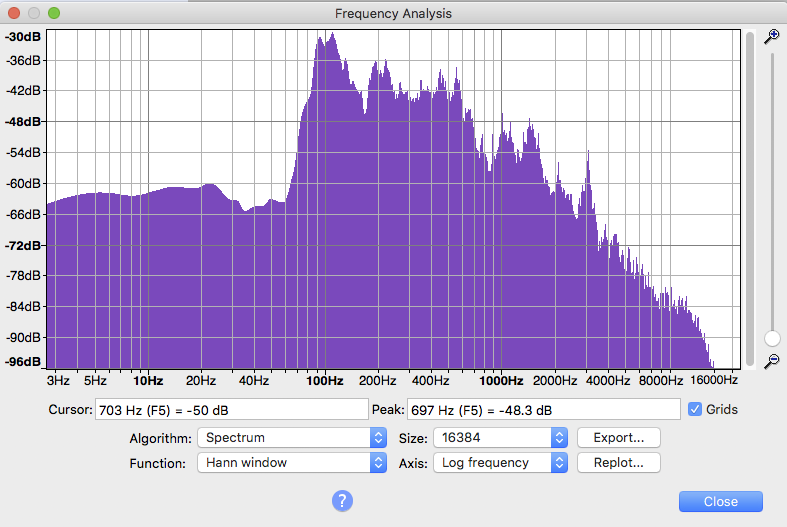Image resolution: width=787 pixels, height=527 pixels.
Task: Disable the Grids checkbox
Action: click(695, 409)
